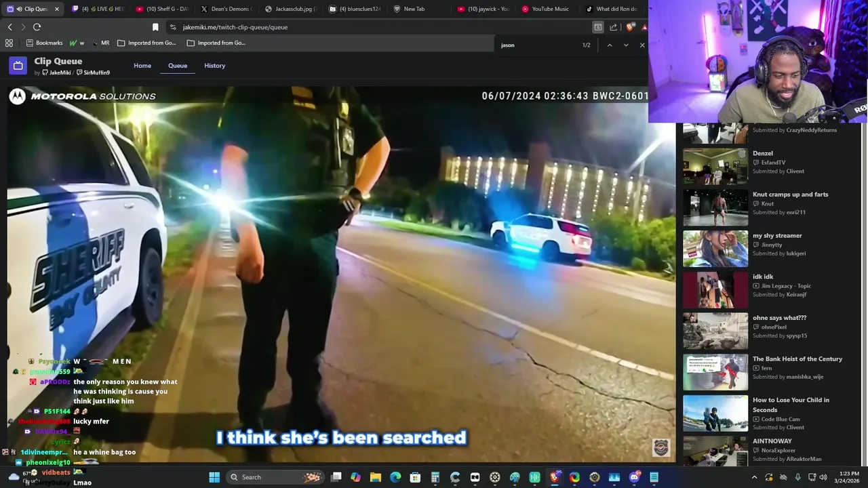Open Discord from the taskbar
This screenshot has width=868, height=488.
634,477
